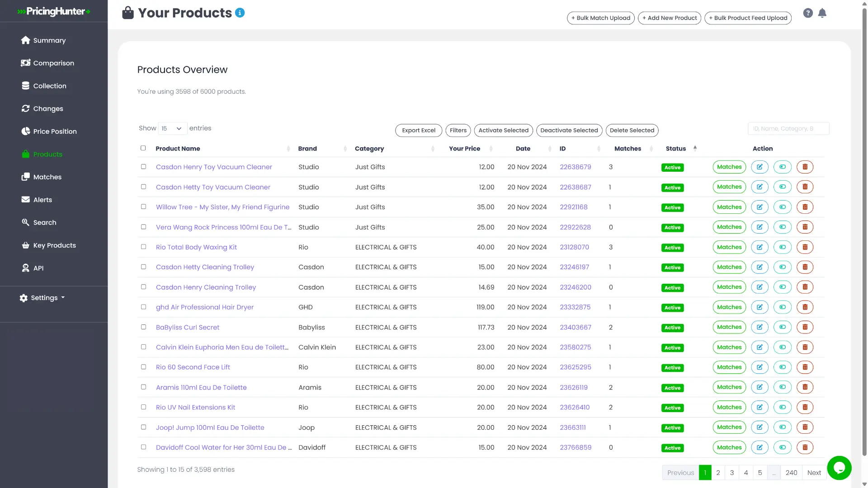Click the notification bell icon
The height and width of the screenshot is (488, 868).
(x=822, y=13)
